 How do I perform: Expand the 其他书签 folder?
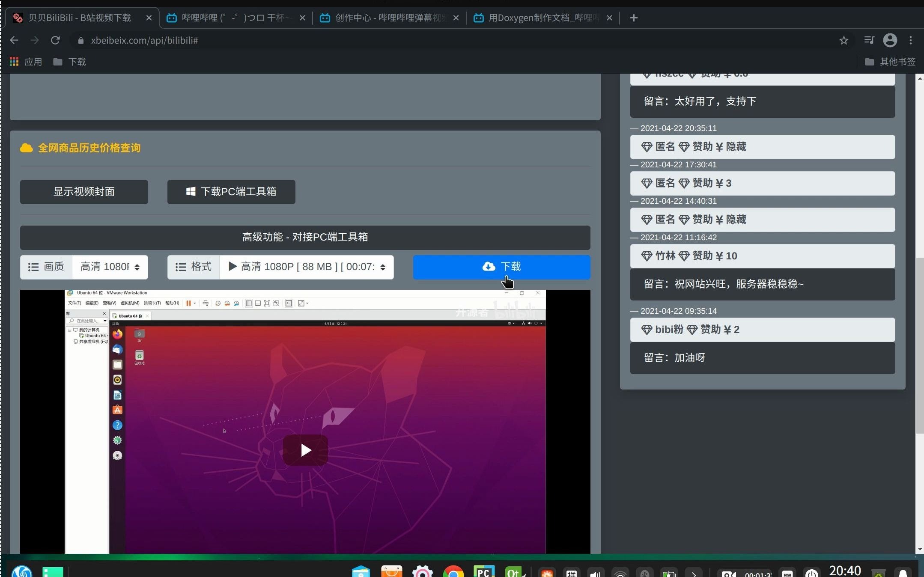890,62
